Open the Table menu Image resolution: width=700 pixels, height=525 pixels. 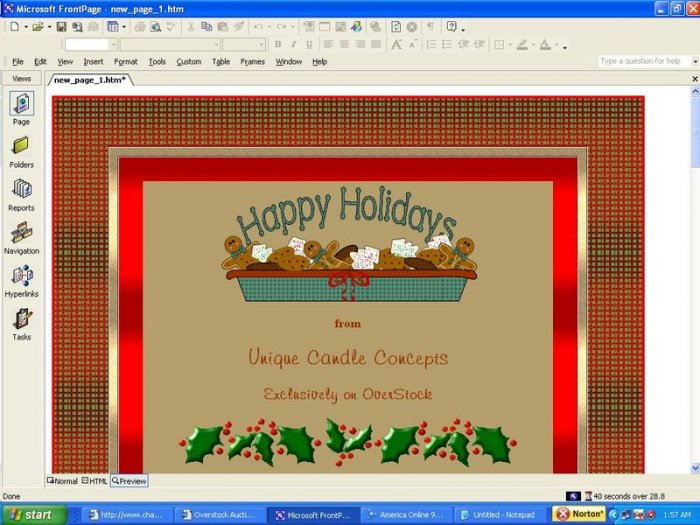tap(221, 62)
